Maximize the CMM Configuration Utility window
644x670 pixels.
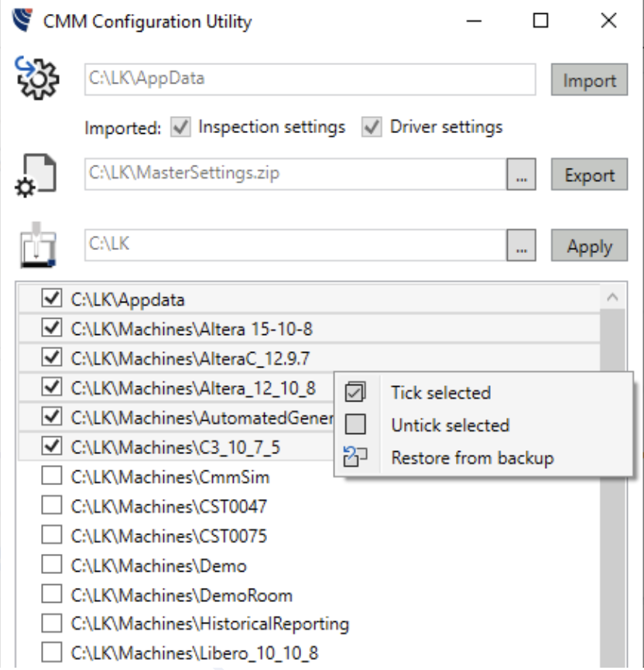point(540,21)
